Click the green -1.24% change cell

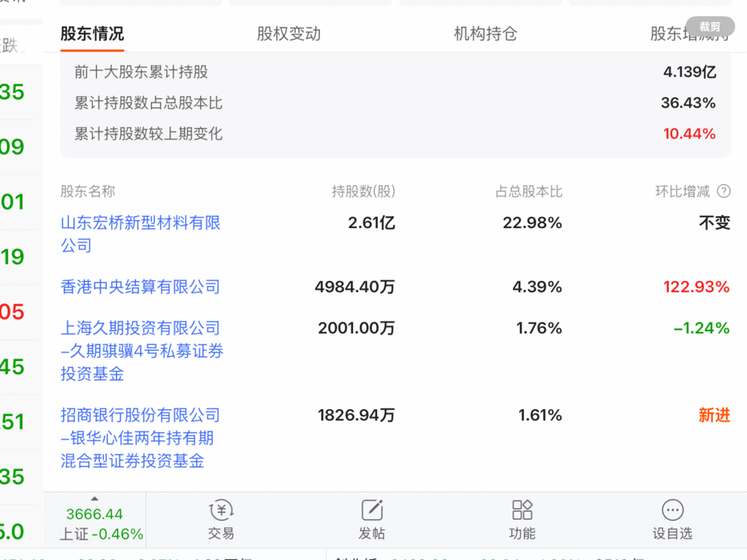[702, 328]
